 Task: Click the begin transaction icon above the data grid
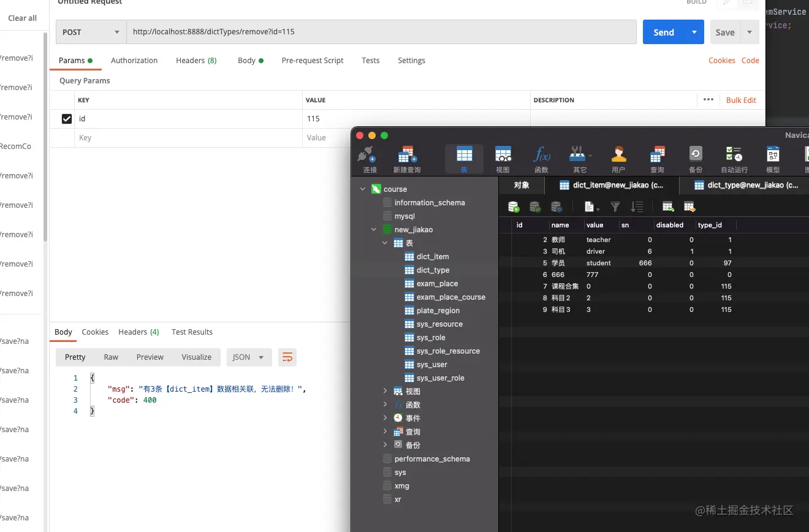coord(514,207)
